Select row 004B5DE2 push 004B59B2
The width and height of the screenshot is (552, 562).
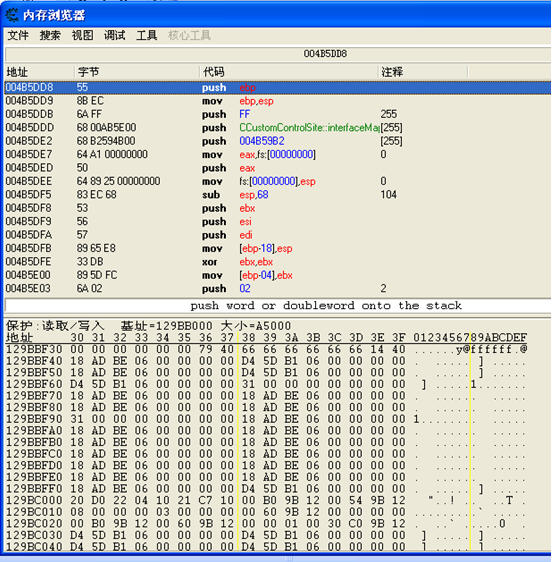(x=278, y=141)
